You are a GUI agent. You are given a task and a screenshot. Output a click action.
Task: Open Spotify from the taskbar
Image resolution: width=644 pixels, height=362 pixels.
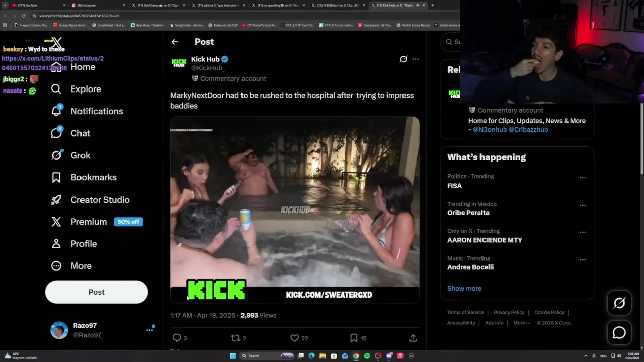[x=367, y=356]
